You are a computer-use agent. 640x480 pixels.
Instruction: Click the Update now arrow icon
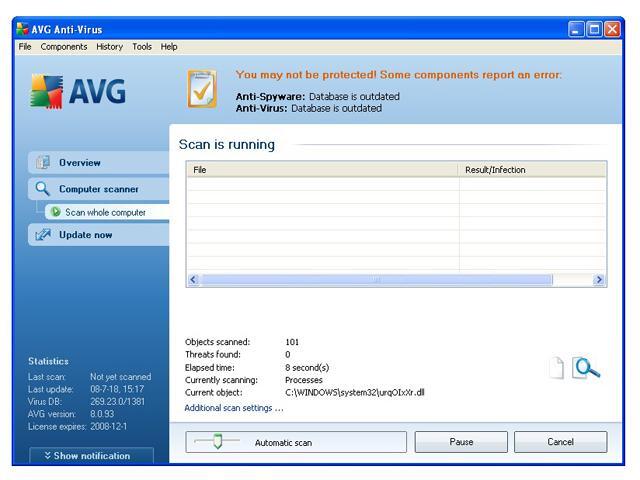[42, 235]
